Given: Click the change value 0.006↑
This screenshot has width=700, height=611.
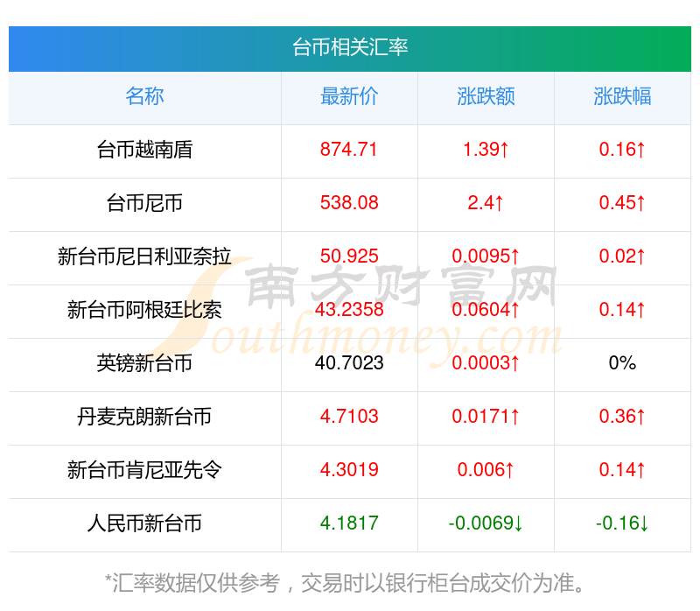Looking at the screenshot, I should (486, 470).
